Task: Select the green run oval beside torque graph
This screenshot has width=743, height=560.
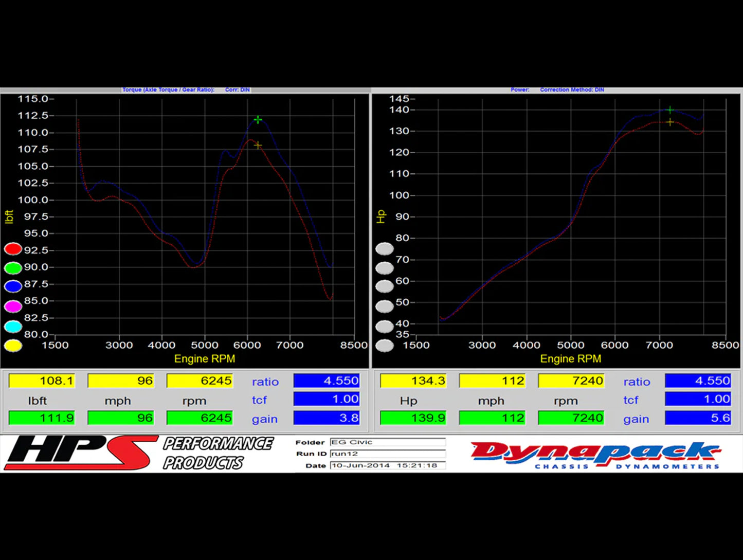Action: pos(13,268)
